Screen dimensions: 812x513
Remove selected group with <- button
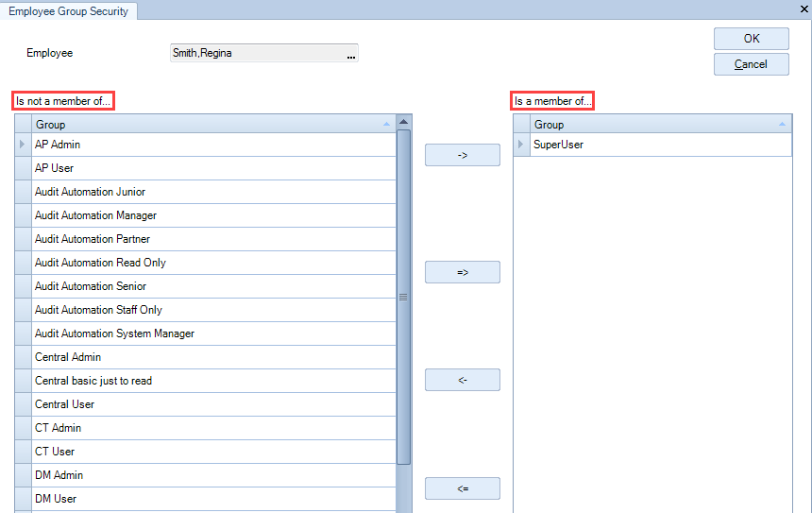point(463,380)
